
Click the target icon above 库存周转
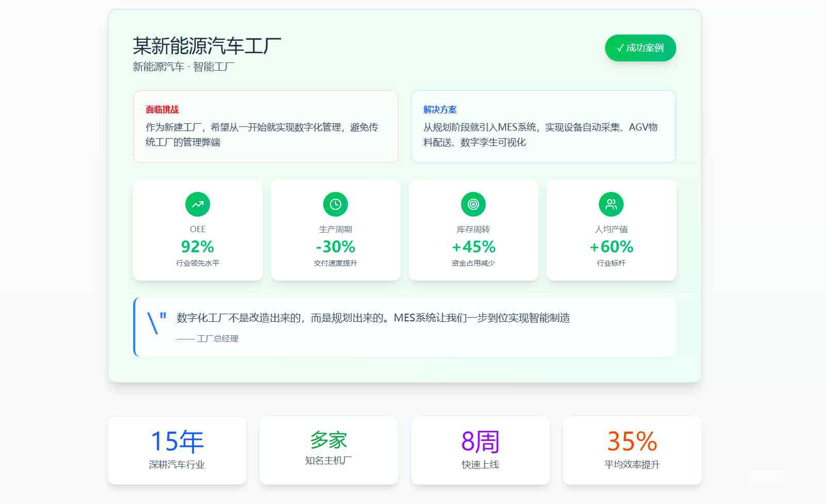[473, 204]
